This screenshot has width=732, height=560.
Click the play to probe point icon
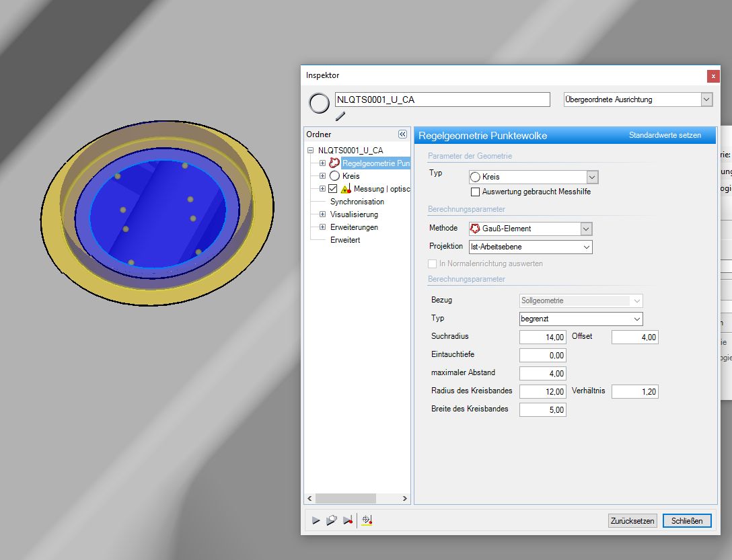[348, 520]
